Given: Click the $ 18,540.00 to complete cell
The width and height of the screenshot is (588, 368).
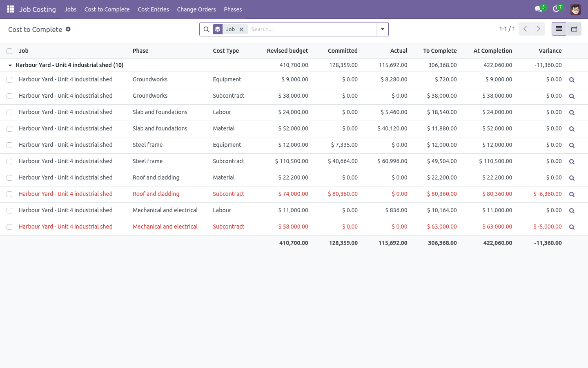Looking at the screenshot, I should click(442, 112).
